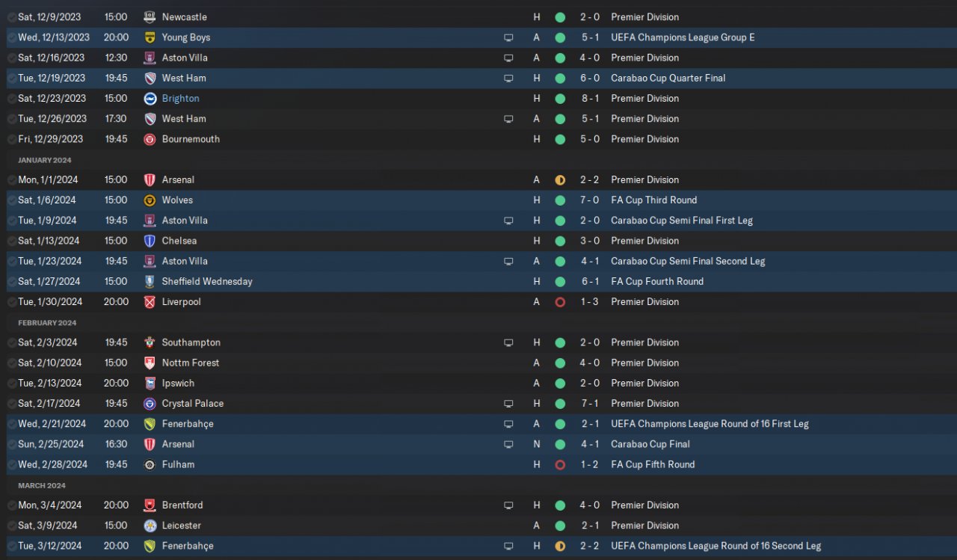The image size is (957, 560).
Task: Click the Fulham club crest
Action: tap(150, 464)
